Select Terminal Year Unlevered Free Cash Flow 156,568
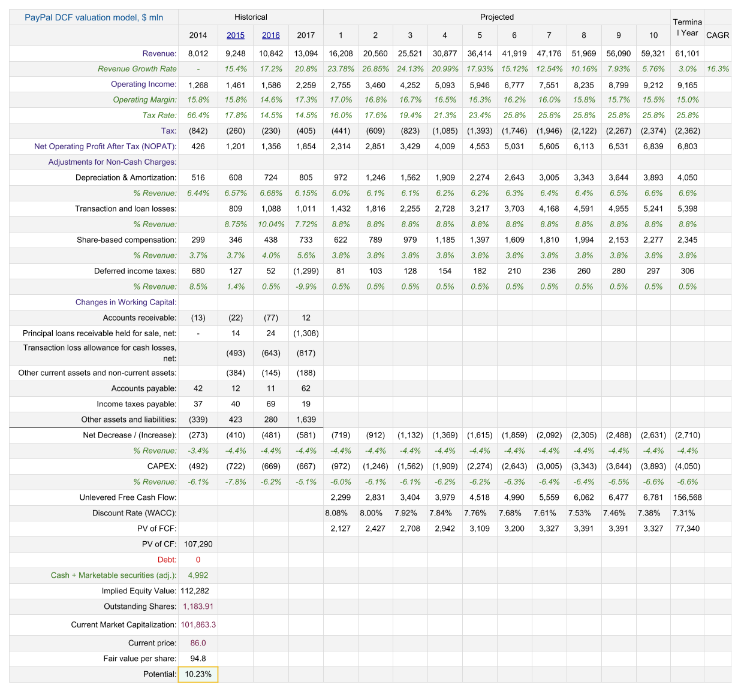Viewport: 741px width, 700px height. tap(687, 497)
